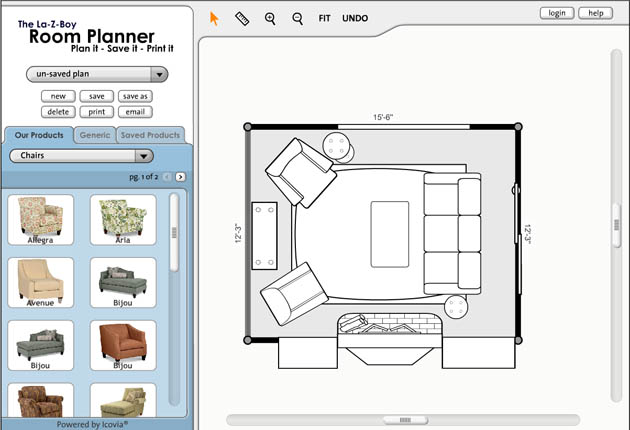Click the top-right room corner handle
This screenshot has width=630, height=430.
(x=518, y=127)
